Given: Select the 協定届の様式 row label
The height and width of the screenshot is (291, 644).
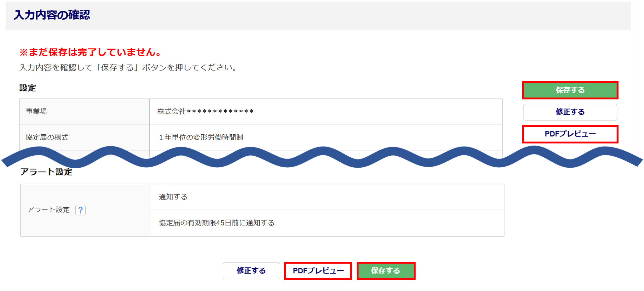Looking at the screenshot, I should [47, 137].
